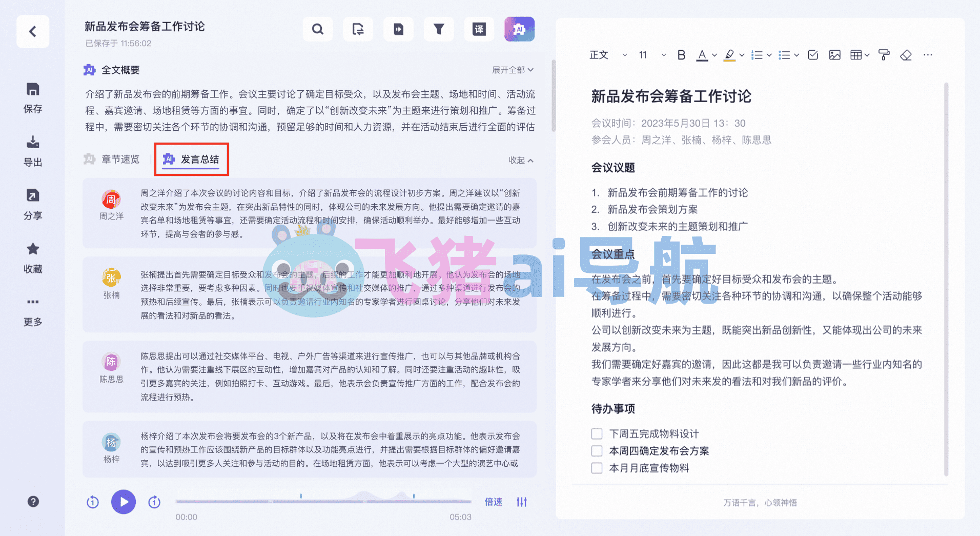Expand table options dropdown arrow
The image size is (980, 536).
coord(867,55)
